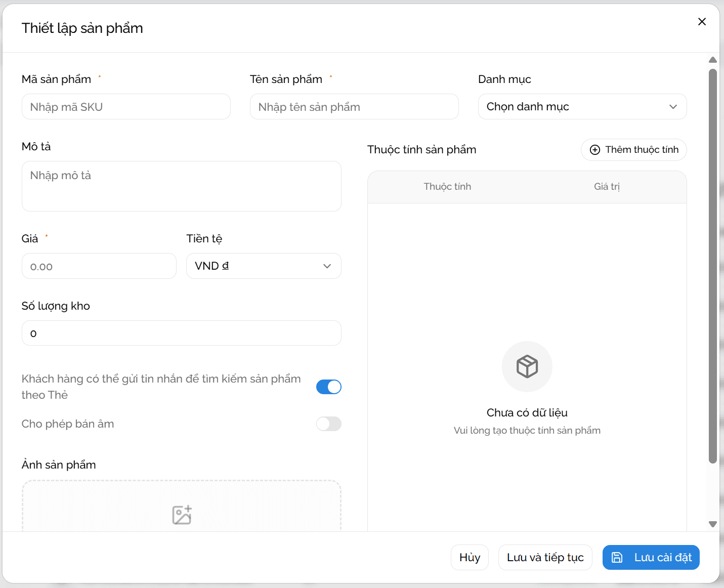Click Lưu và tiếp tục button
The height and width of the screenshot is (588, 724).
pyautogui.click(x=545, y=558)
